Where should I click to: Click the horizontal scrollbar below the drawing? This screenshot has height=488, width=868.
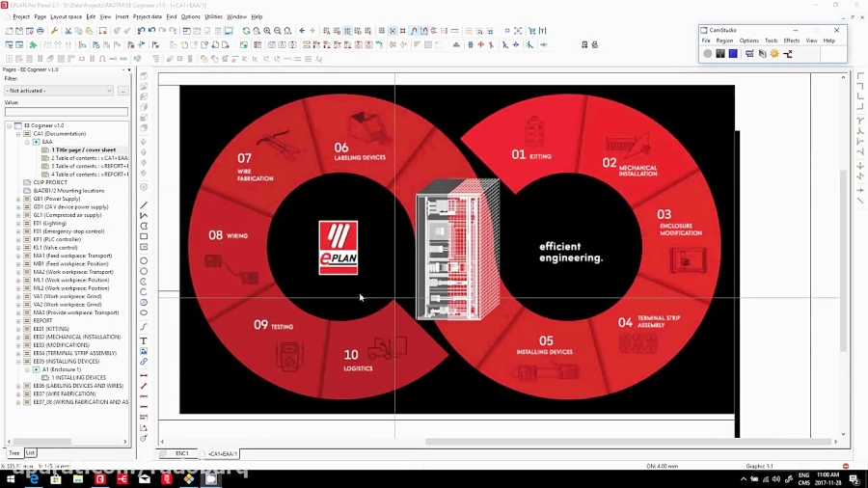pyautogui.click(x=628, y=442)
